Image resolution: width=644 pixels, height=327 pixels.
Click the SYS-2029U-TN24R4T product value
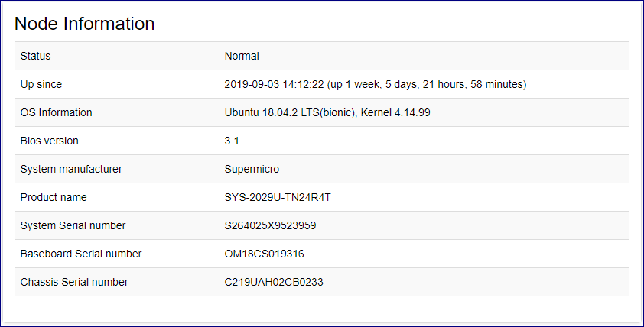[278, 197]
